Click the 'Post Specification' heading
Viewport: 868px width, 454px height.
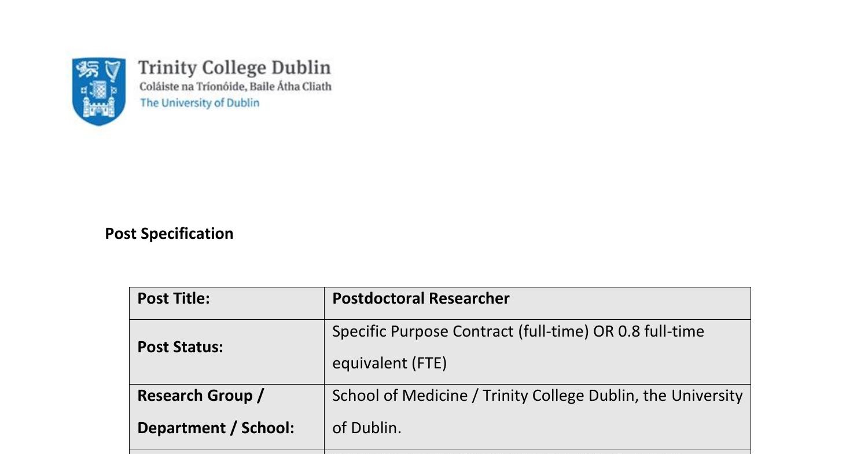pos(169,234)
